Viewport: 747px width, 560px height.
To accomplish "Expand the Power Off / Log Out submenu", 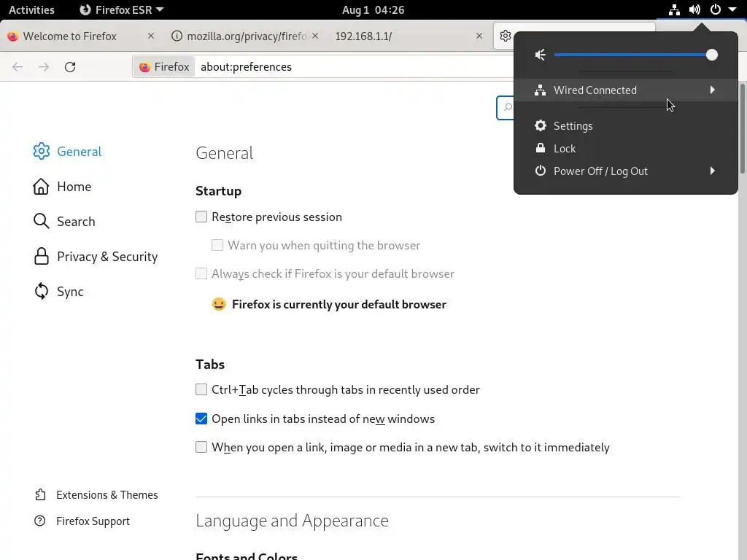I will coord(712,171).
